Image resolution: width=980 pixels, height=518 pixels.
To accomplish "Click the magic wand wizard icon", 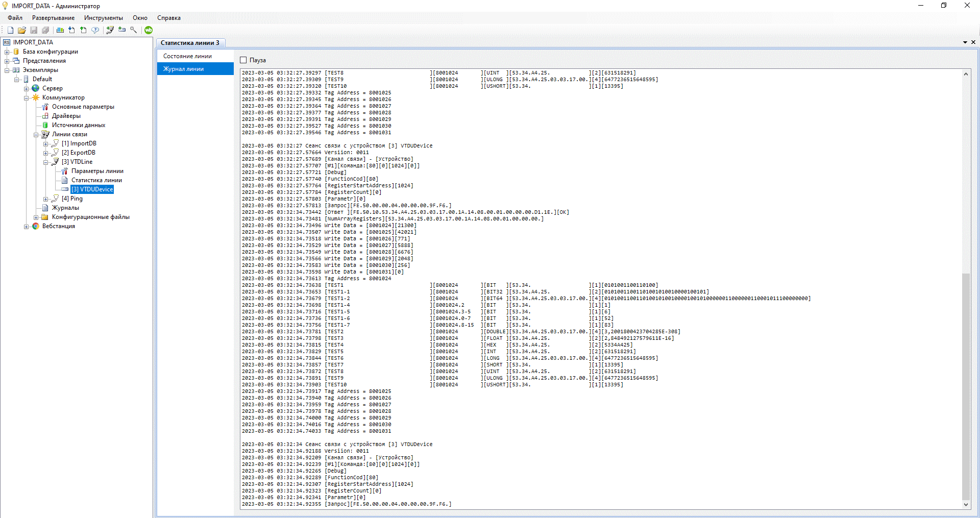I will 134,30.
